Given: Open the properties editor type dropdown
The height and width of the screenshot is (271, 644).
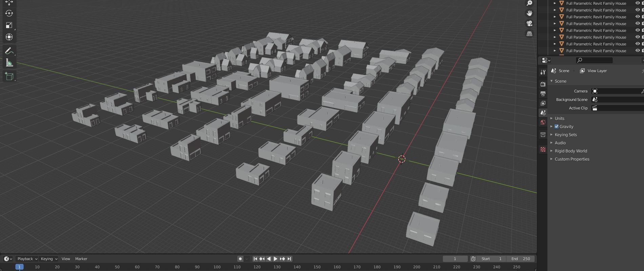Looking at the screenshot, I should pos(546,60).
